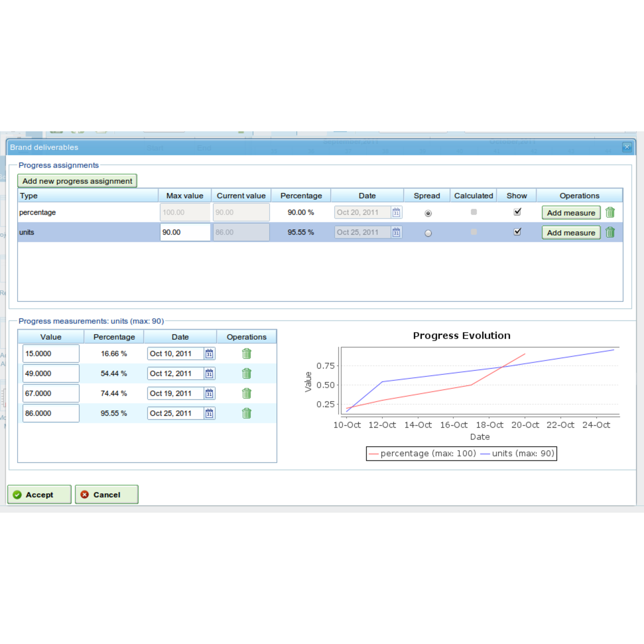Image resolution: width=644 pixels, height=644 pixels.
Task: Close the Brand deliverables dialog
Action: [x=627, y=147]
